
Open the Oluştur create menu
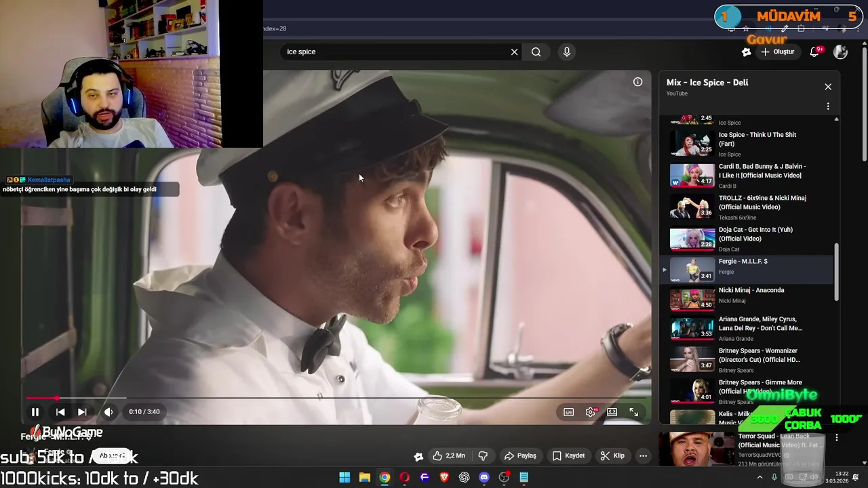tap(777, 52)
